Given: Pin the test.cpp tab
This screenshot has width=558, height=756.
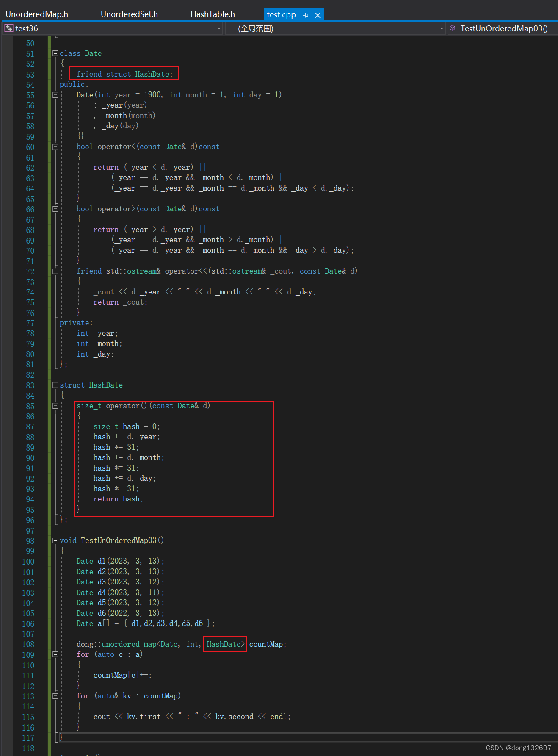Looking at the screenshot, I should 306,15.
